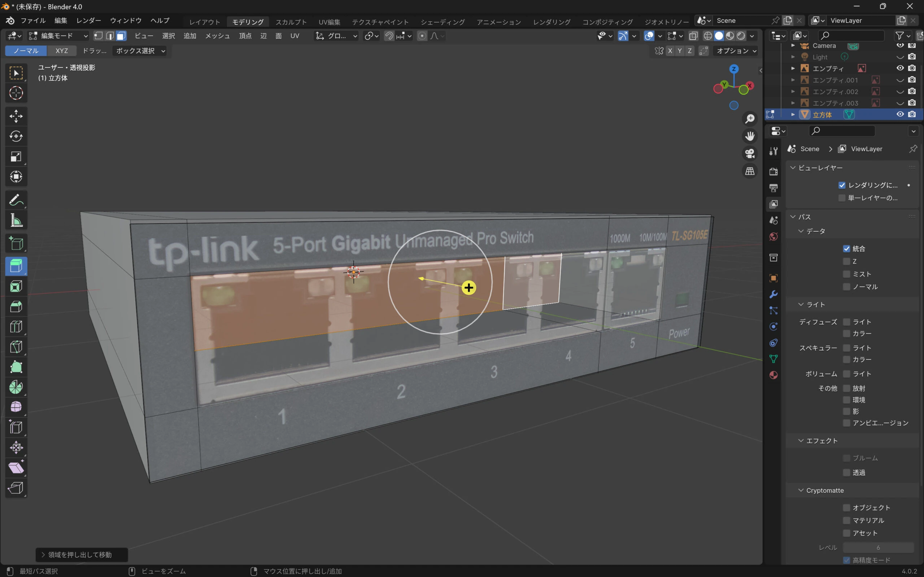Choose the Knife tool
Screen dimensions: 924x577
pos(16,347)
